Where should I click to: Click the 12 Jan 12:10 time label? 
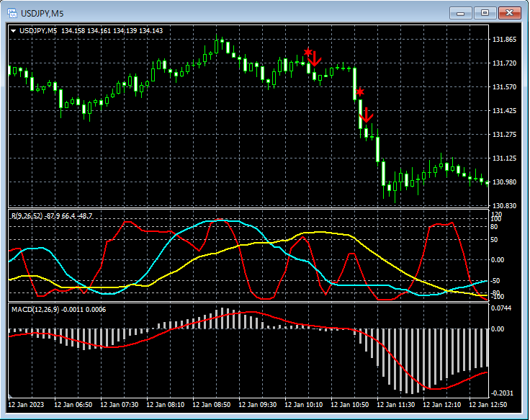click(x=441, y=404)
